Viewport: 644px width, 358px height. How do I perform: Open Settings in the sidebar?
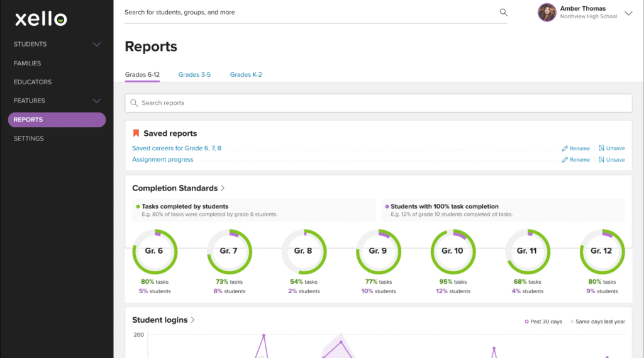tap(28, 138)
